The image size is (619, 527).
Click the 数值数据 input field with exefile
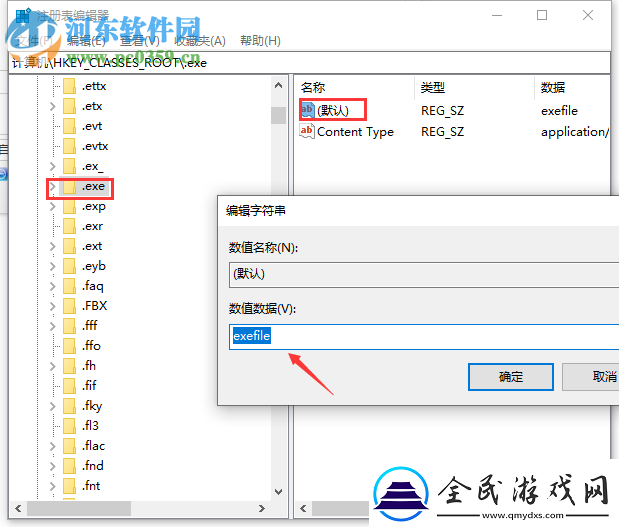coord(424,337)
